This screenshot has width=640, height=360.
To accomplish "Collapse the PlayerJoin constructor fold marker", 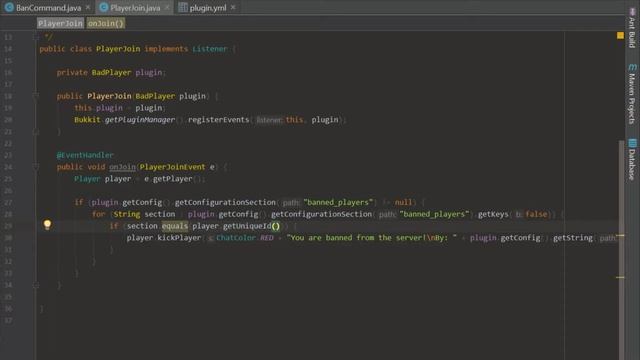I will point(36,96).
